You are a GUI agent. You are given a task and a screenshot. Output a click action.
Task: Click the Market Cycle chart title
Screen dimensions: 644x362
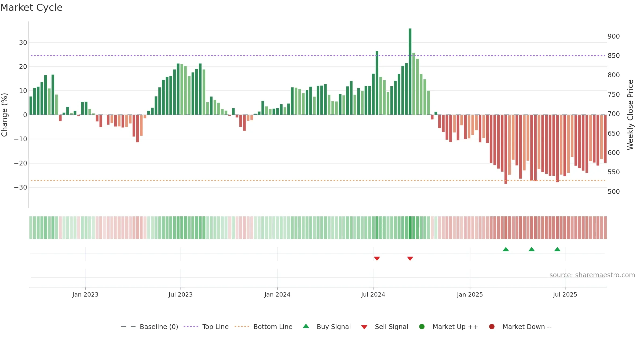pyautogui.click(x=31, y=8)
